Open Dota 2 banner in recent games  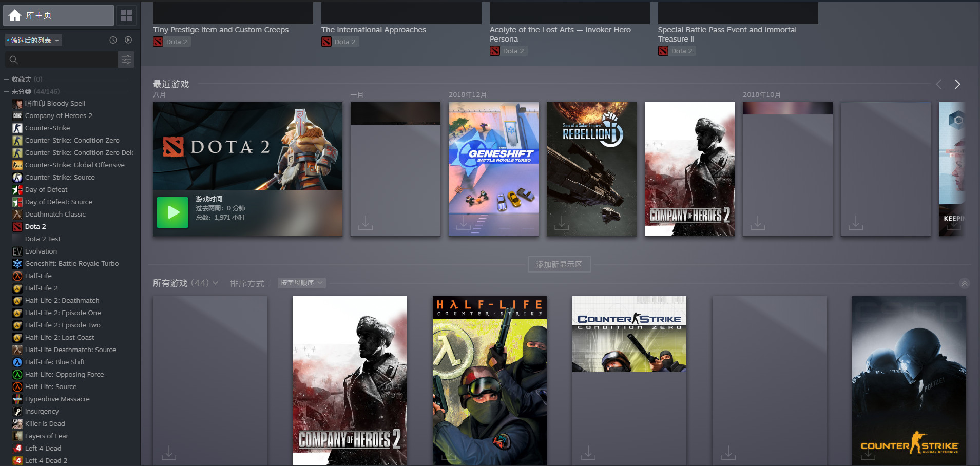click(x=247, y=146)
